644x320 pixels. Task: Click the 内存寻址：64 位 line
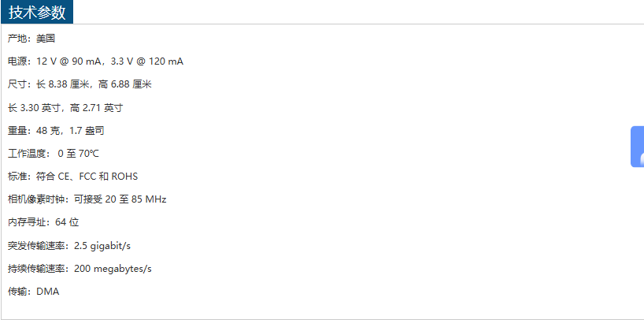pyautogui.click(x=43, y=222)
